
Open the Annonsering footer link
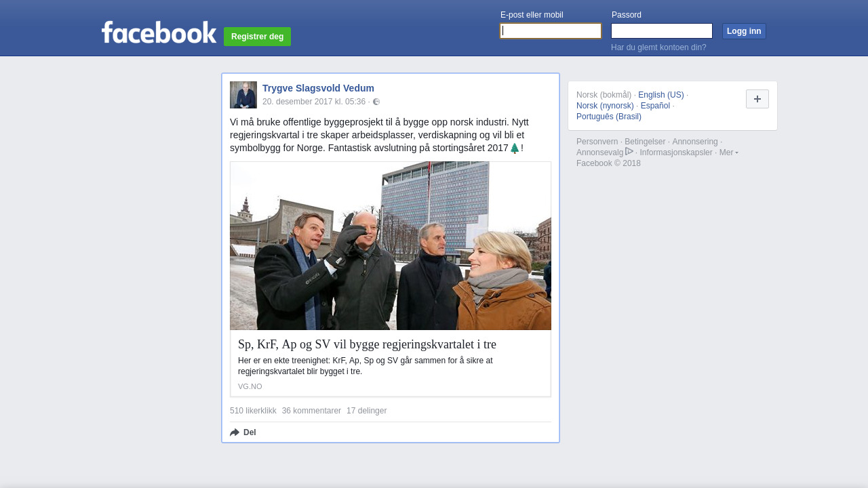click(694, 142)
